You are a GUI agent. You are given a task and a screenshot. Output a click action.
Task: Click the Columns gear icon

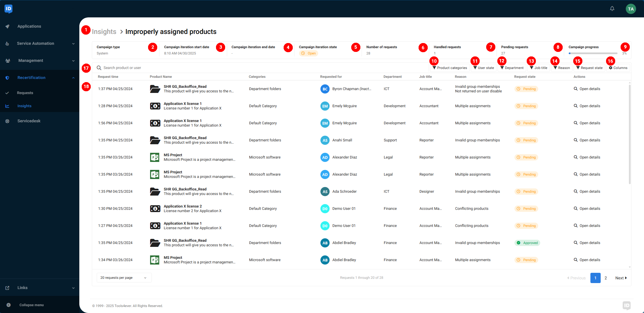(611, 68)
